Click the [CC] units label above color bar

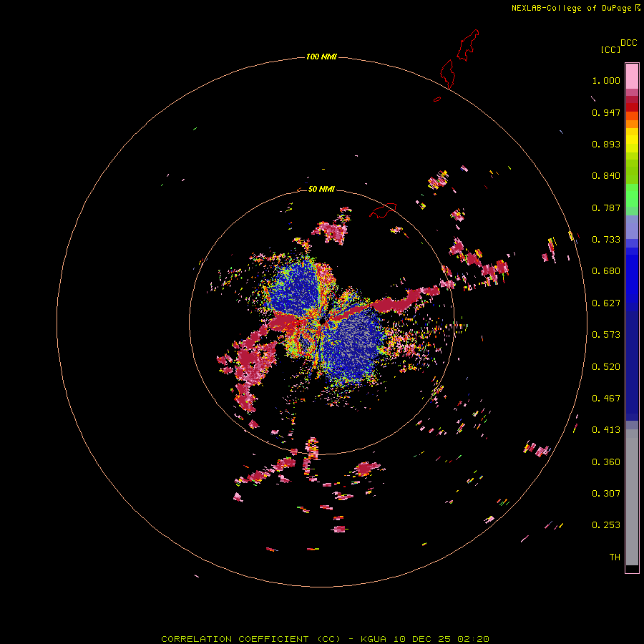pyautogui.click(x=610, y=49)
